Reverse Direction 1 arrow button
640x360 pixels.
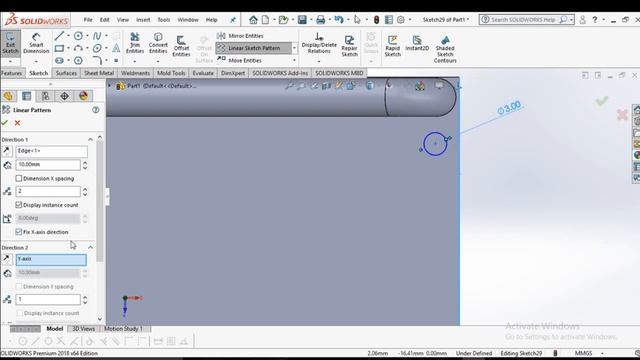coord(7,151)
